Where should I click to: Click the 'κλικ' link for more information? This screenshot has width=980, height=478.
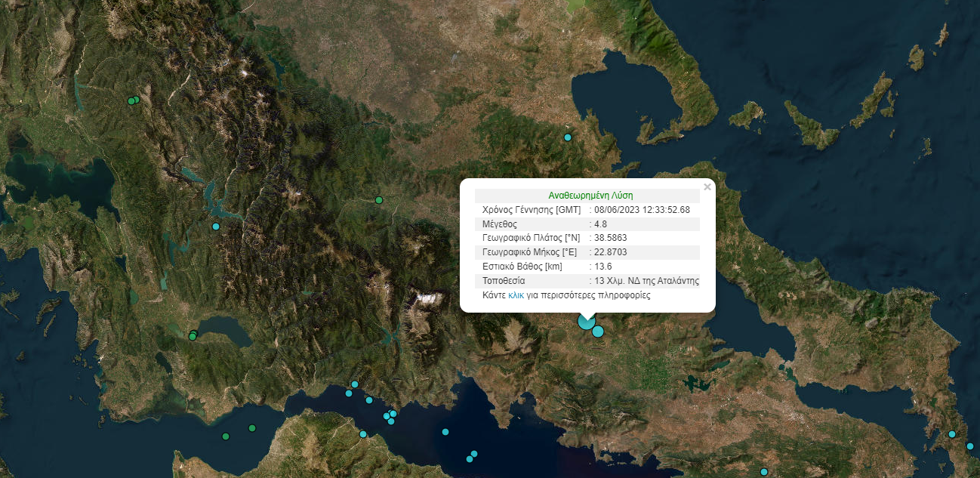pos(516,295)
